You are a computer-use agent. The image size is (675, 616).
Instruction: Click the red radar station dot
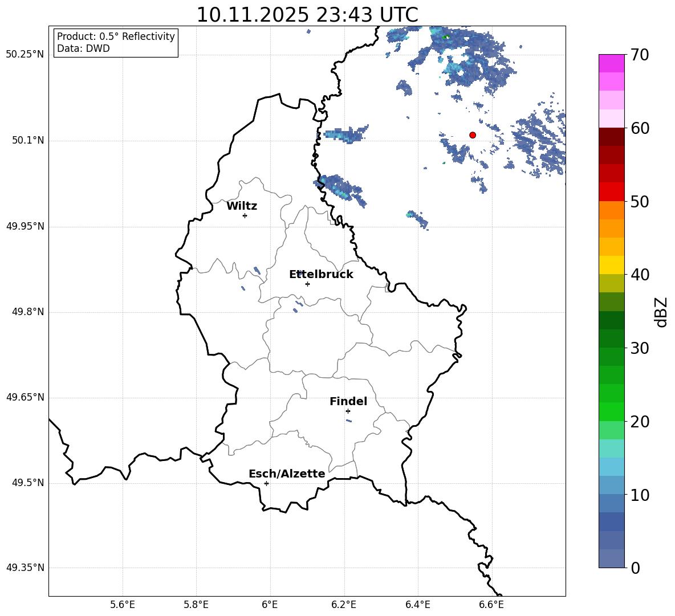coord(473,135)
